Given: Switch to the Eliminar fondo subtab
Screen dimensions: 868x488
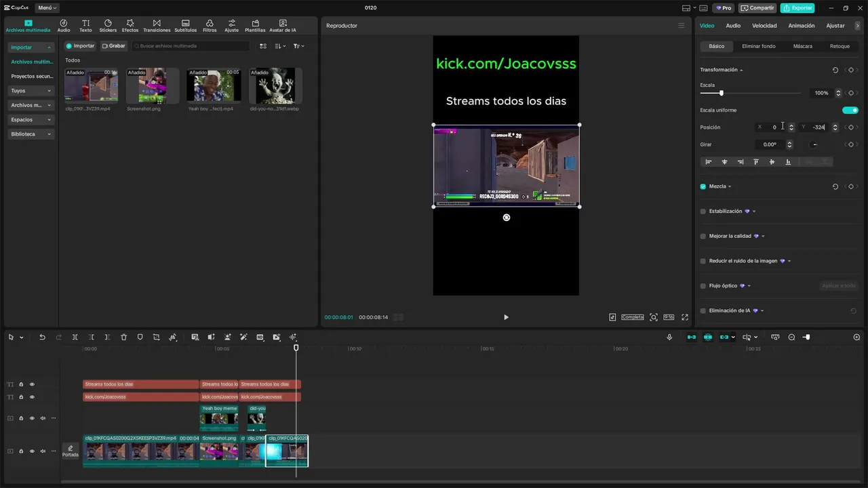Looking at the screenshot, I should [759, 46].
